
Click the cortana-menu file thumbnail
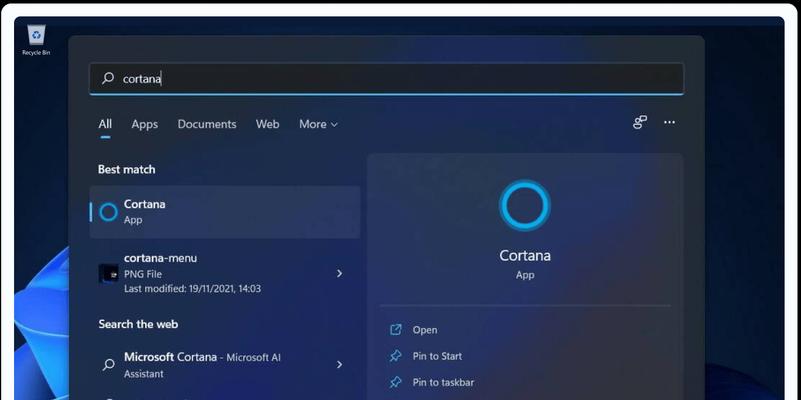click(x=108, y=273)
